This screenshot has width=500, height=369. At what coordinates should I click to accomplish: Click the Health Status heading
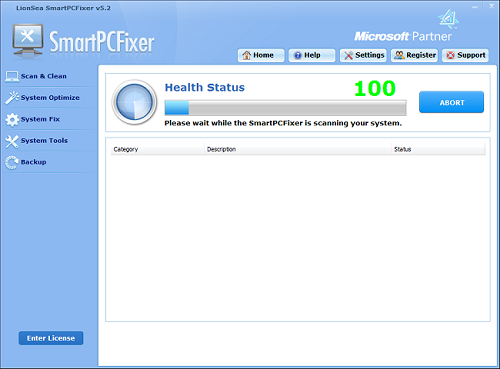(x=205, y=87)
